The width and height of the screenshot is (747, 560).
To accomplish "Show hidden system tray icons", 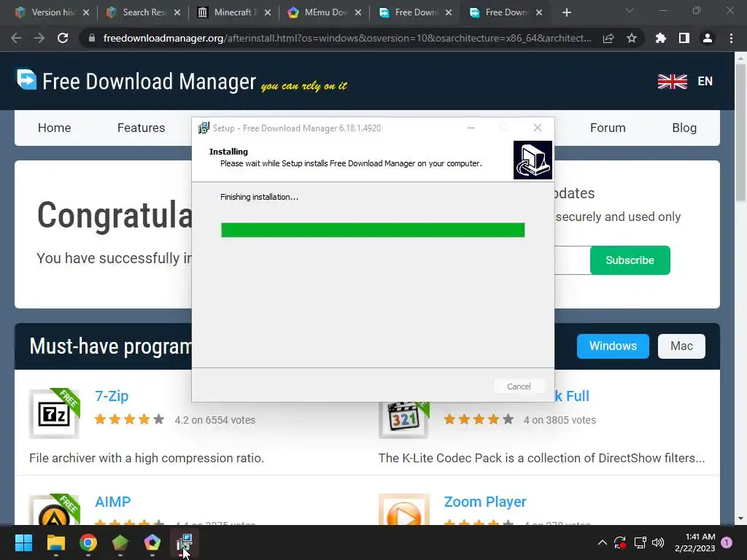I will point(602,542).
